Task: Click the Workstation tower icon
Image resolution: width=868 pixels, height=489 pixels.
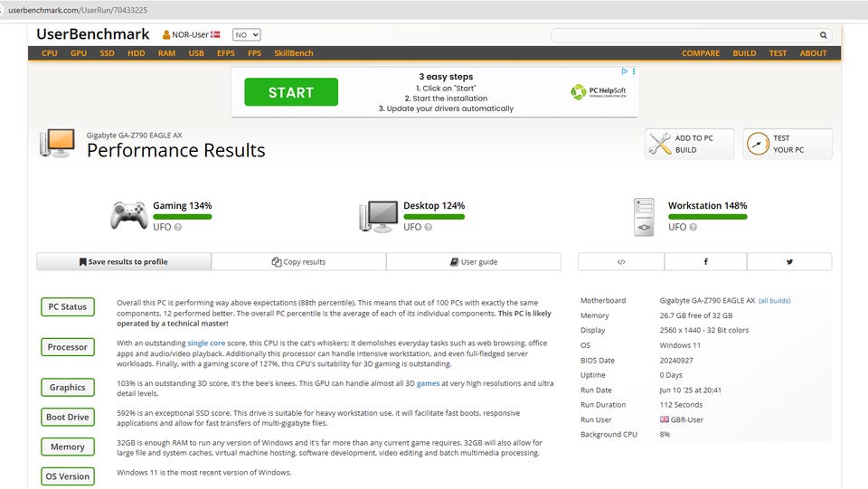Action: (x=644, y=217)
